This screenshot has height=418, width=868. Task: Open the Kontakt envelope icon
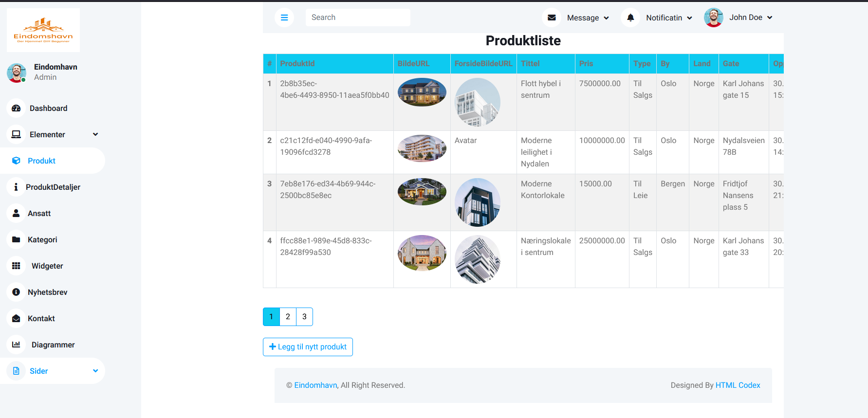click(x=16, y=318)
